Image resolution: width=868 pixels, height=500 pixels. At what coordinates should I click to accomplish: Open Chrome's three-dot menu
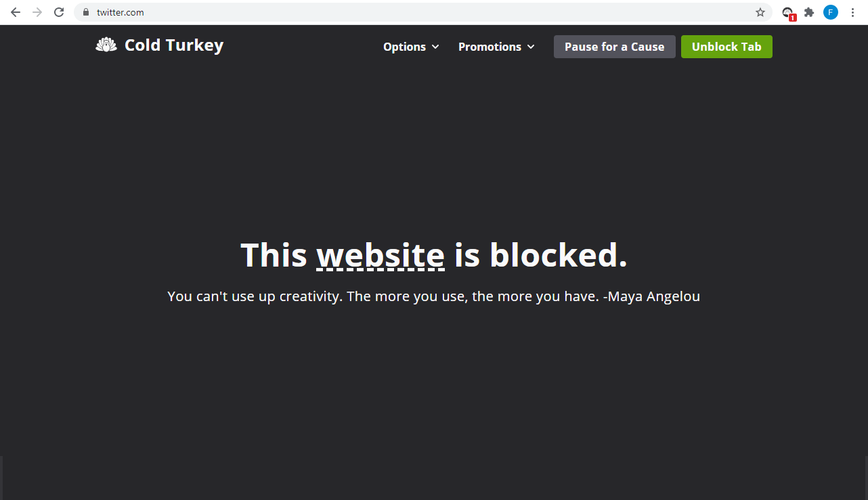(x=852, y=12)
